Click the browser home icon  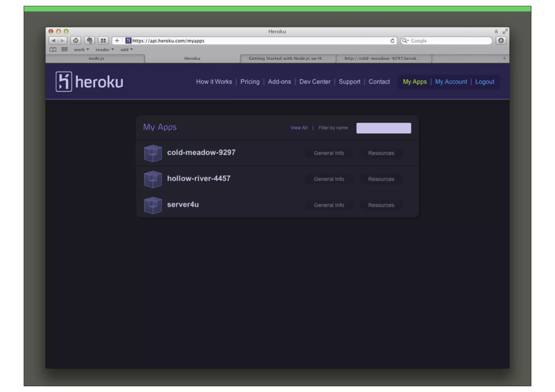pos(76,41)
